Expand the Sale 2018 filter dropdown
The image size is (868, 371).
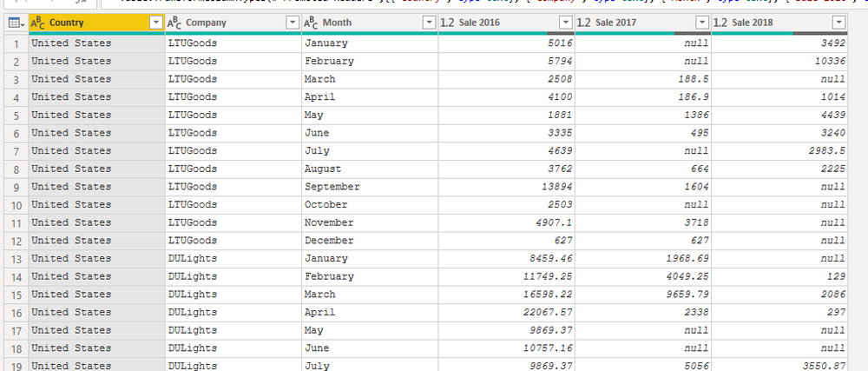coord(838,22)
